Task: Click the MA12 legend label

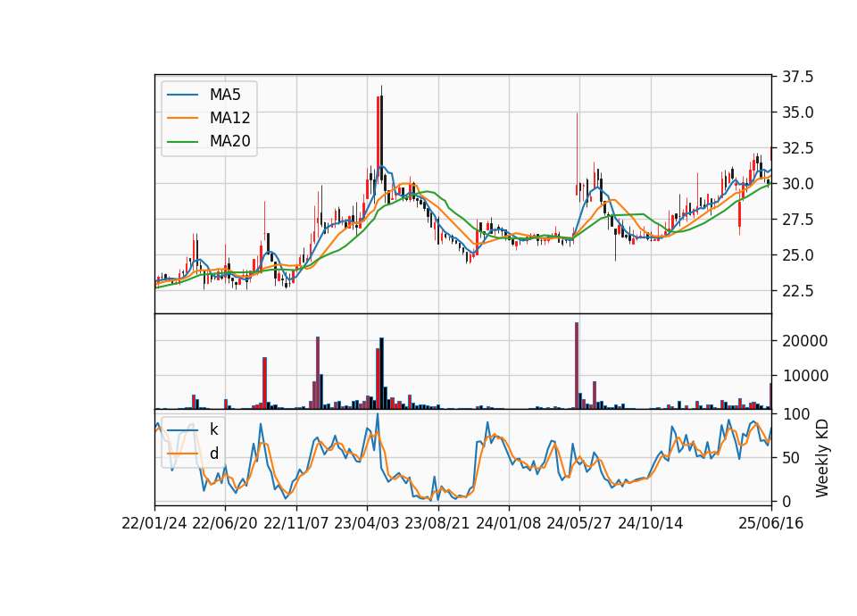Action: [230, 118]
